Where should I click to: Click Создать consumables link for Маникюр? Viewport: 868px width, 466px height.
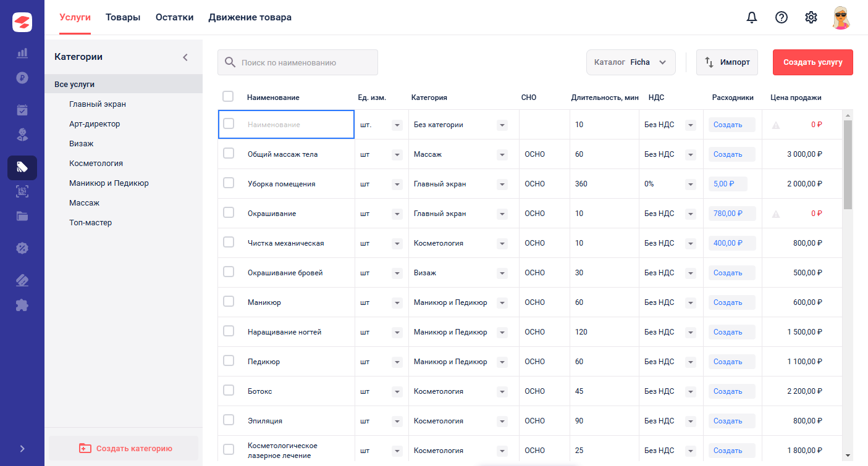coord(731,302)
